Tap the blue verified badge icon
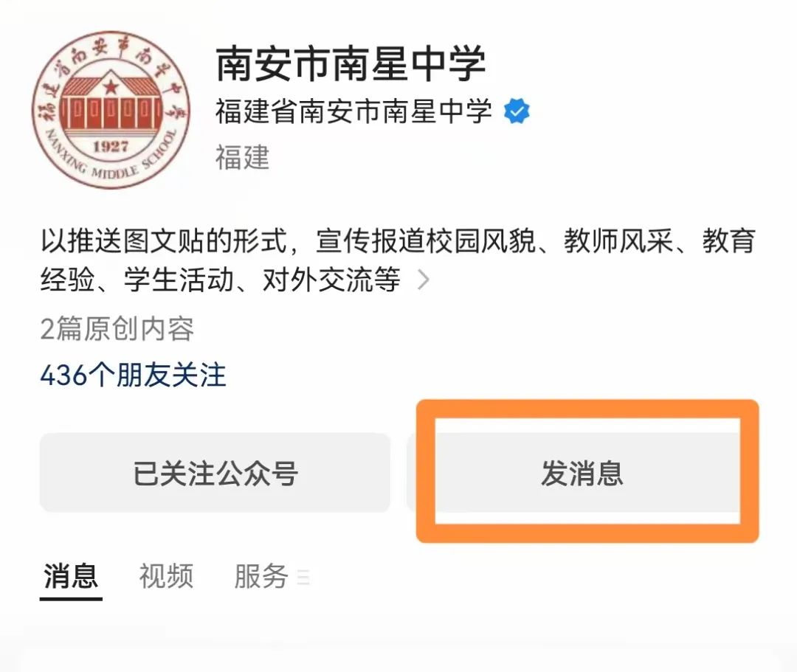797x672 pixels. (x=517, y=111)
